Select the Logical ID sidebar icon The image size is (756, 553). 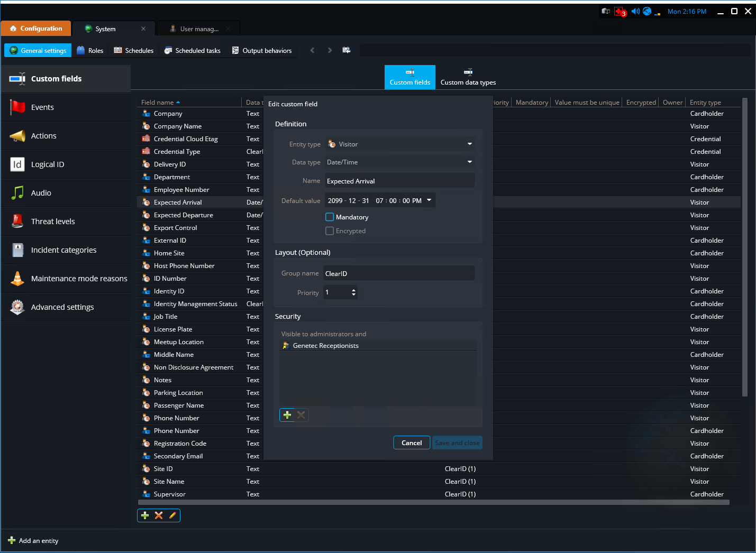17,164
